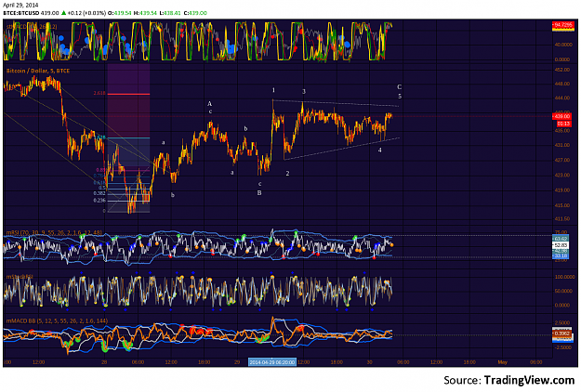Click the 415.00 price axis label
Viewport: 581px width, 392px height.
[x=562, y=205]
